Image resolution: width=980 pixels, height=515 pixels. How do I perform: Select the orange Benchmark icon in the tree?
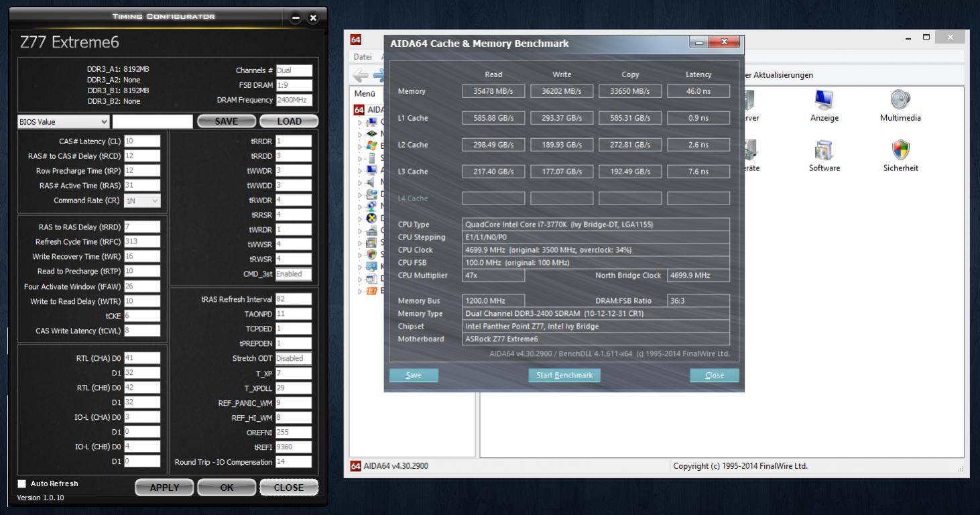[x=373, y=290]
